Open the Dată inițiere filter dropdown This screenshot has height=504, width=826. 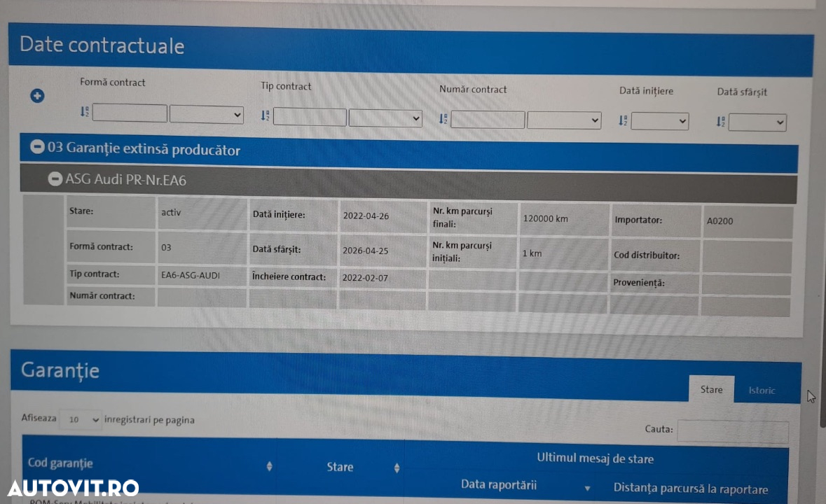tap(660, 122)
